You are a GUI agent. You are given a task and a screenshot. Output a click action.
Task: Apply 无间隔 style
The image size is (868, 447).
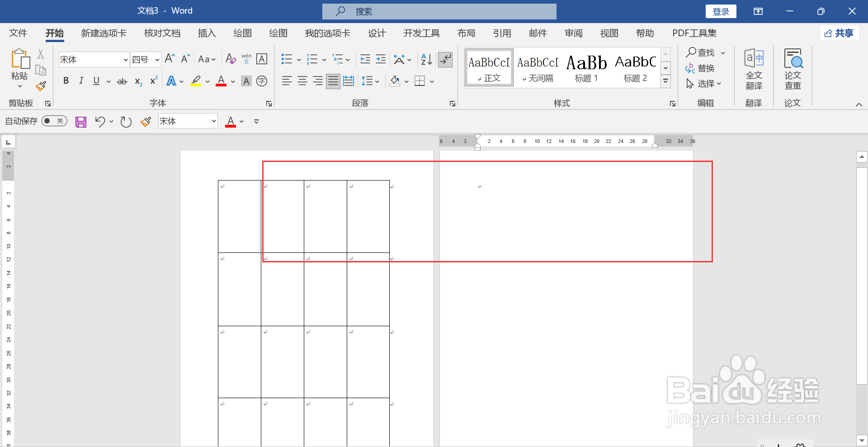click(538, 68)
